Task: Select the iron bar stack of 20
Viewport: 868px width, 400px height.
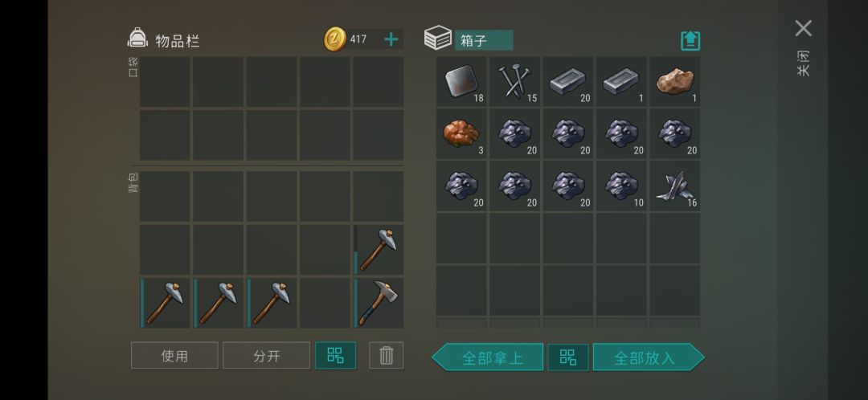Action: click(568, 82)
